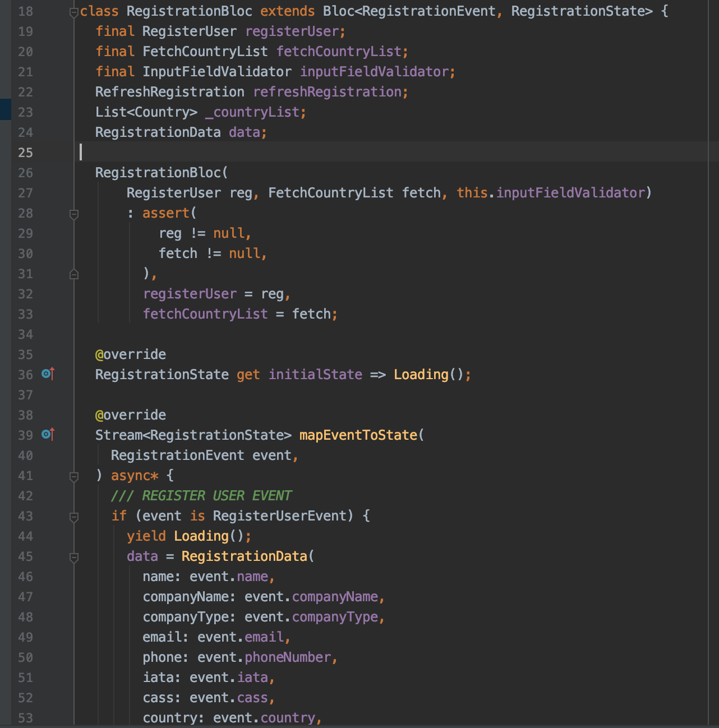Image resolution: width=719 pixels, height=728 pixels.
Task: Click 'reg != null,' assertion
Action: [205, 233]
